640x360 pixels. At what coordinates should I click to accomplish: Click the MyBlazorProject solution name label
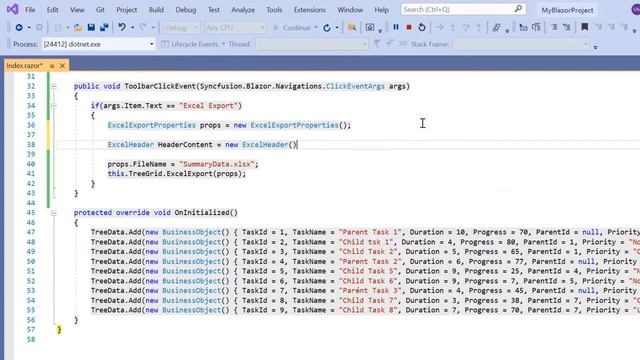[567, 10]
